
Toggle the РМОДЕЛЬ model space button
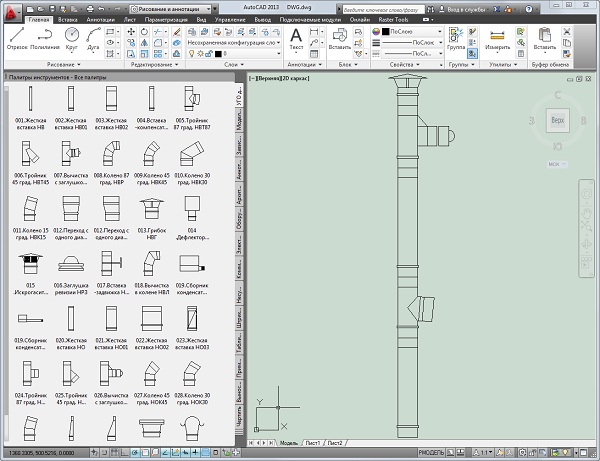point(431,453)
